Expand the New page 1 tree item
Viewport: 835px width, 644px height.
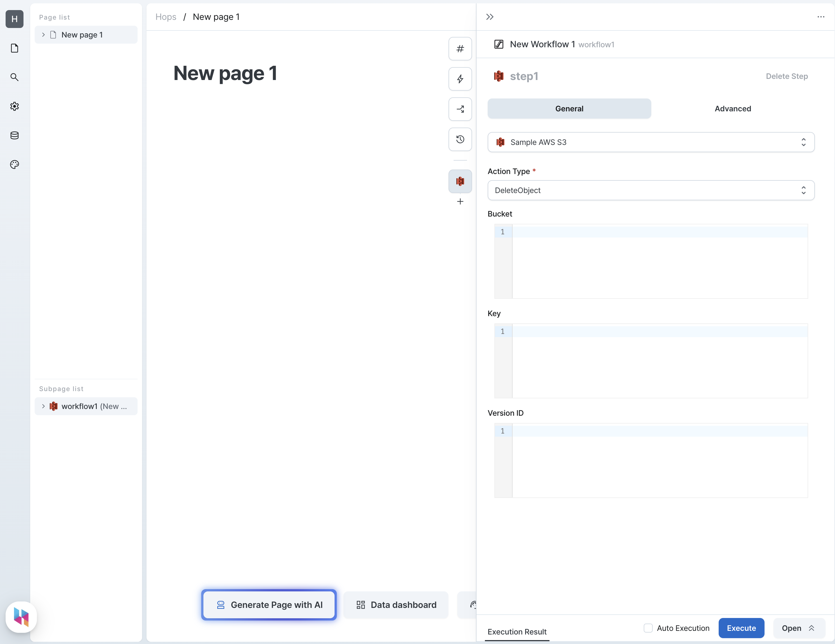[x=43, y=34]
